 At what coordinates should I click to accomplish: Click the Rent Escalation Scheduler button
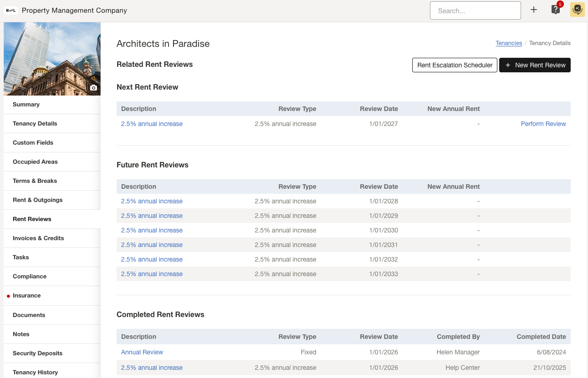tap(454, 65)
